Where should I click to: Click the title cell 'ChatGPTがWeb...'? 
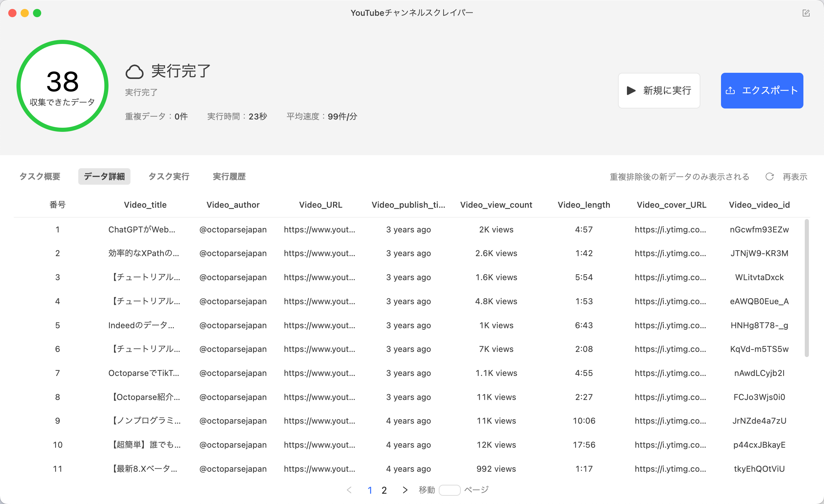(142, 229)
